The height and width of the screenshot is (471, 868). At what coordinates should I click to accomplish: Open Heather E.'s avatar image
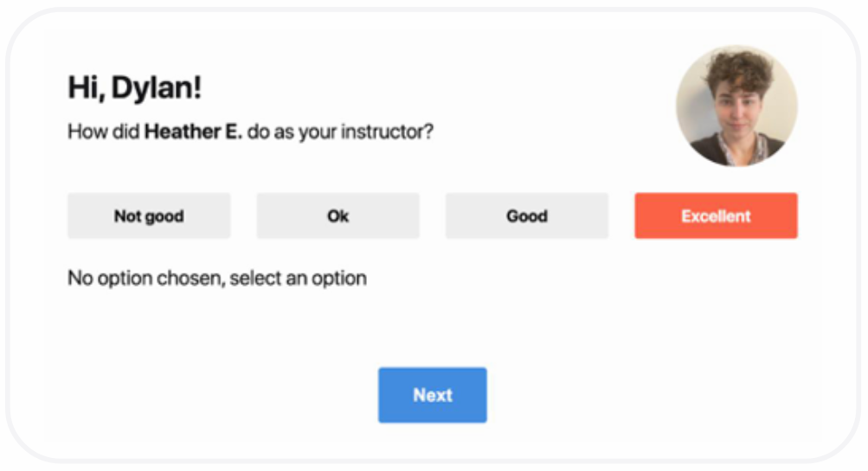[736, 106]
